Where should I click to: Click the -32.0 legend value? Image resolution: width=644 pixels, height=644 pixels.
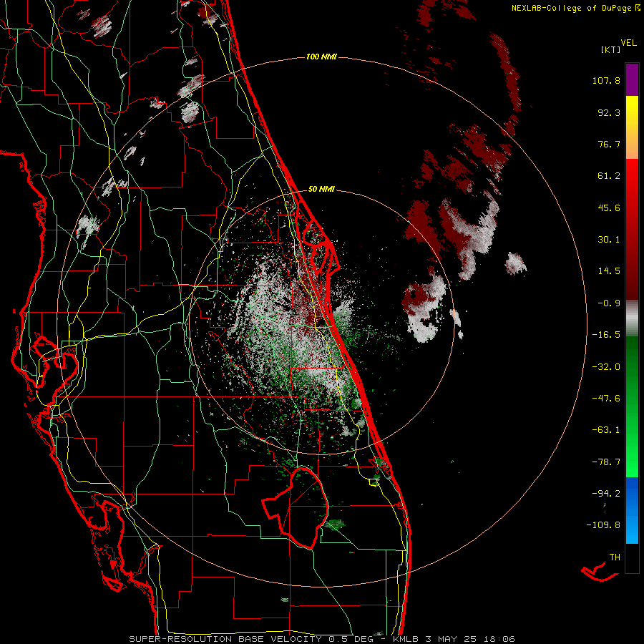pyautogui.click(x=606, y=367)
